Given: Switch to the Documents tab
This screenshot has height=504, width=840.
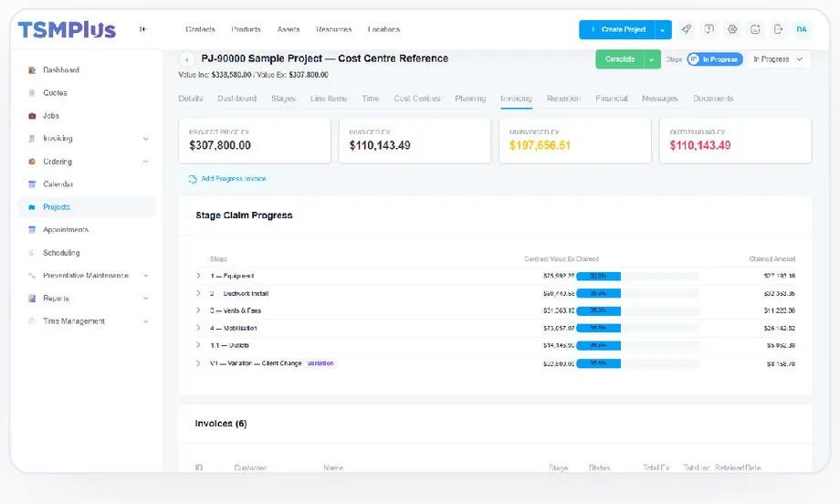Looking at the screenshot, I should point(713,99).
